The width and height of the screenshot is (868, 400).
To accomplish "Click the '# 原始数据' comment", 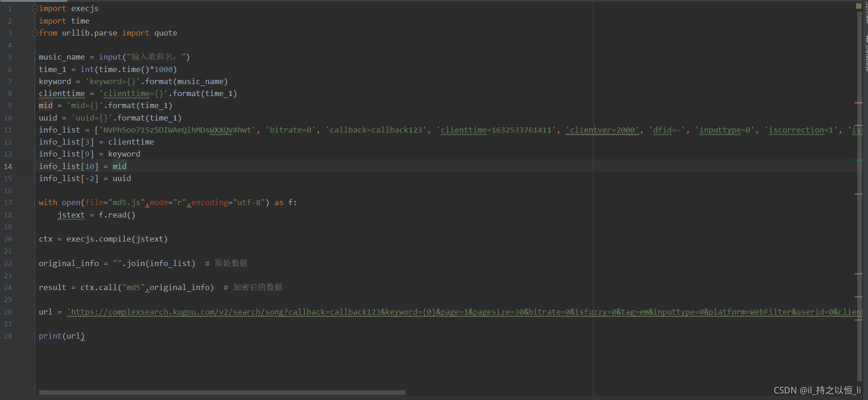I will coord(226,263).
